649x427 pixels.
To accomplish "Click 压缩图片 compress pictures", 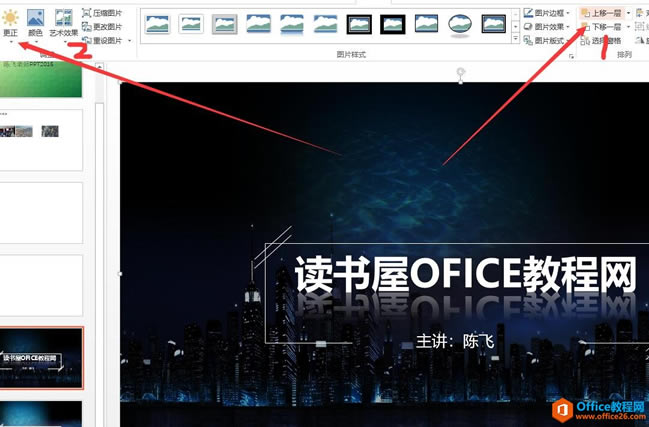I will (102, 13).
